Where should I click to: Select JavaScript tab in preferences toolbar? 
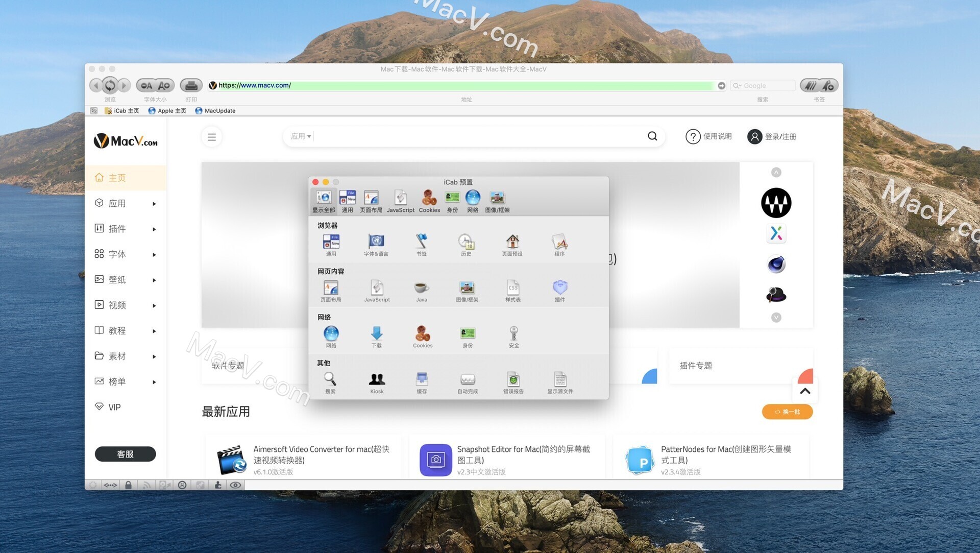click(x=401, y=201)
